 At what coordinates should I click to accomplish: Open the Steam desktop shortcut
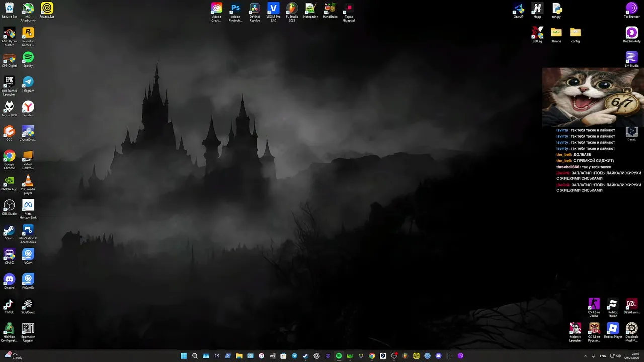pyautogui.click(x=9, y=232)
